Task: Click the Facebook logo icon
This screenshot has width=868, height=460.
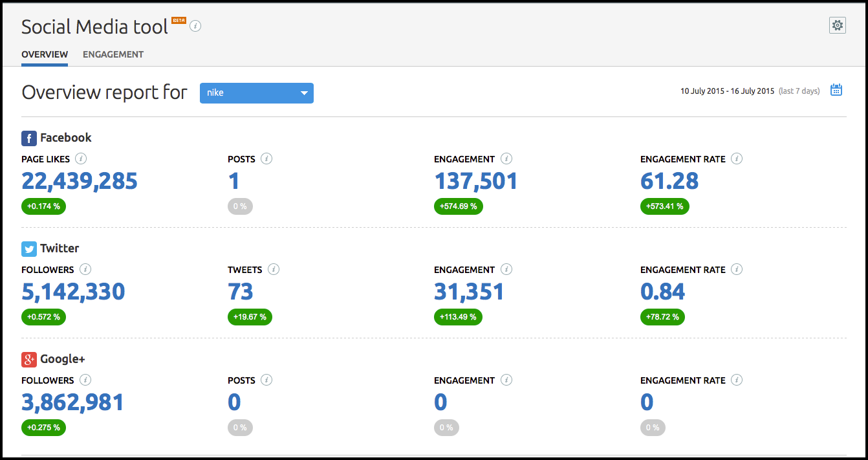Action: pos(29,138)
